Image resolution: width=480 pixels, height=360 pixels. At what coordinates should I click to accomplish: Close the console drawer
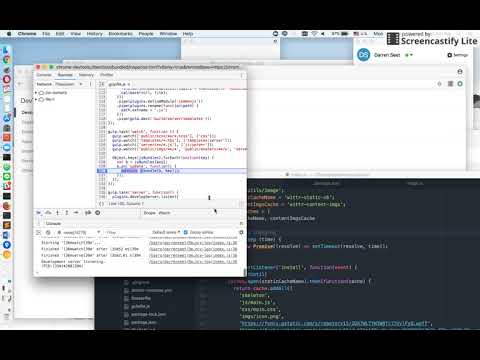point(241,223)
